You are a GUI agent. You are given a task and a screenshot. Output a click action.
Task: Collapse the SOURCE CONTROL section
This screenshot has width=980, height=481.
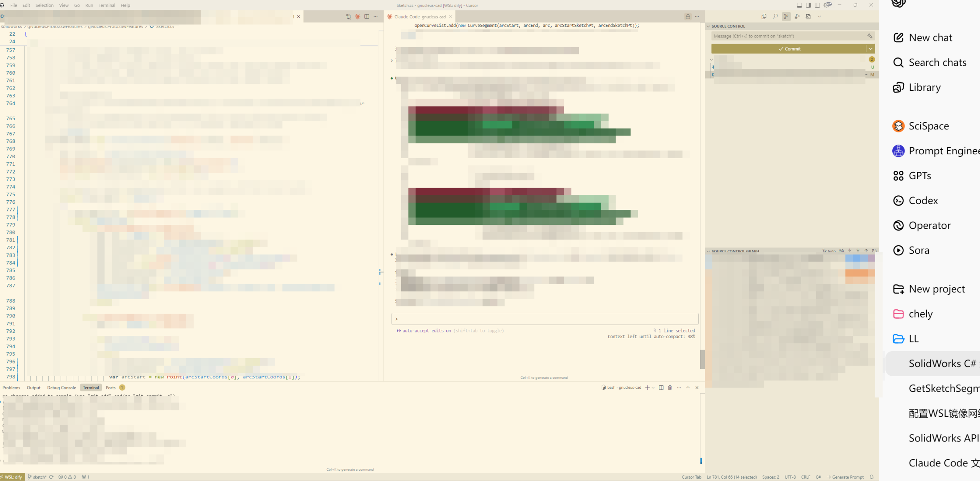pyautogui.click(x=709, y=26)
